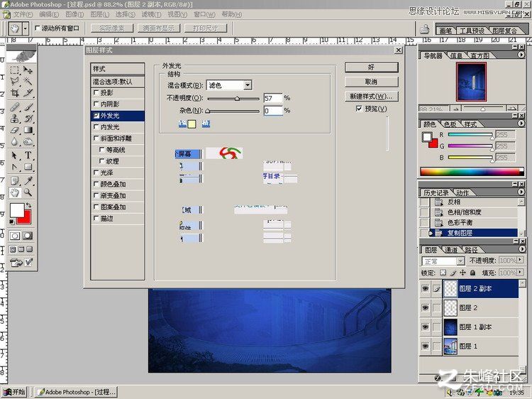The height and width of the screenshot is (399, 532).
Task: Select the Slice tool
Action: 28,93
